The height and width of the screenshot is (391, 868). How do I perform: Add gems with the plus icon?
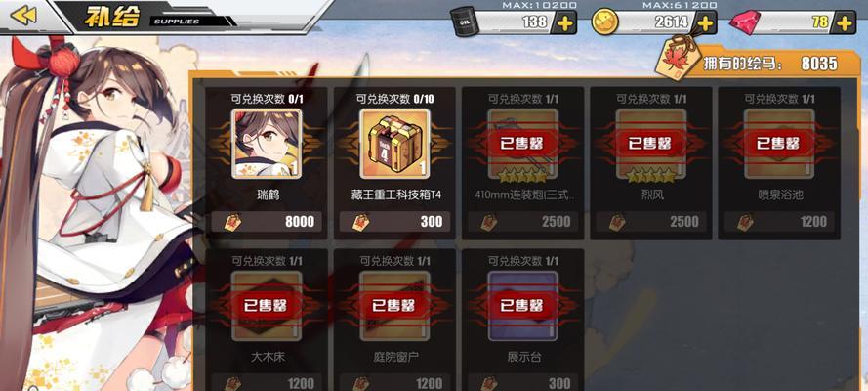coord(844,23)
